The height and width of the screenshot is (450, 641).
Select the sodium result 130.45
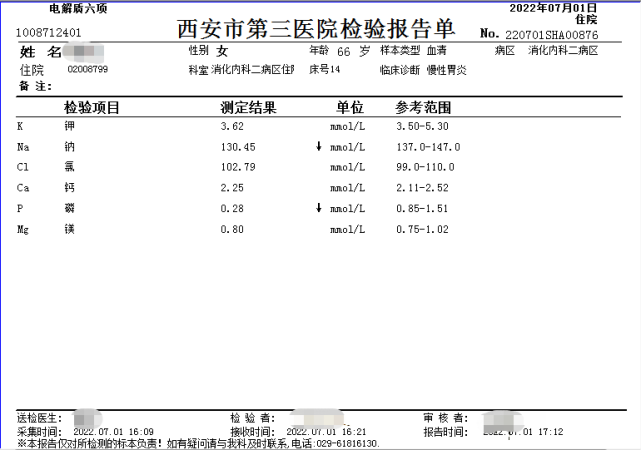[x=238, y=147]
